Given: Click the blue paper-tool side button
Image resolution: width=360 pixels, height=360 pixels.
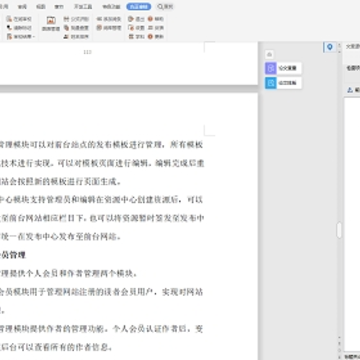Looking at the screenshot, I should (x=283, y=83).
